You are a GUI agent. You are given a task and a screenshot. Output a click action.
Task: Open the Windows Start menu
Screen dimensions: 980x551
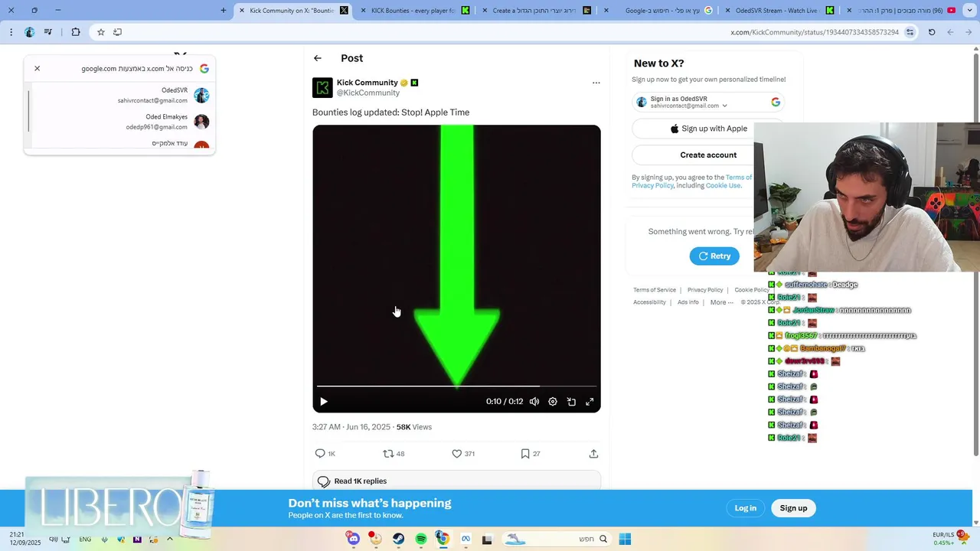625,539
